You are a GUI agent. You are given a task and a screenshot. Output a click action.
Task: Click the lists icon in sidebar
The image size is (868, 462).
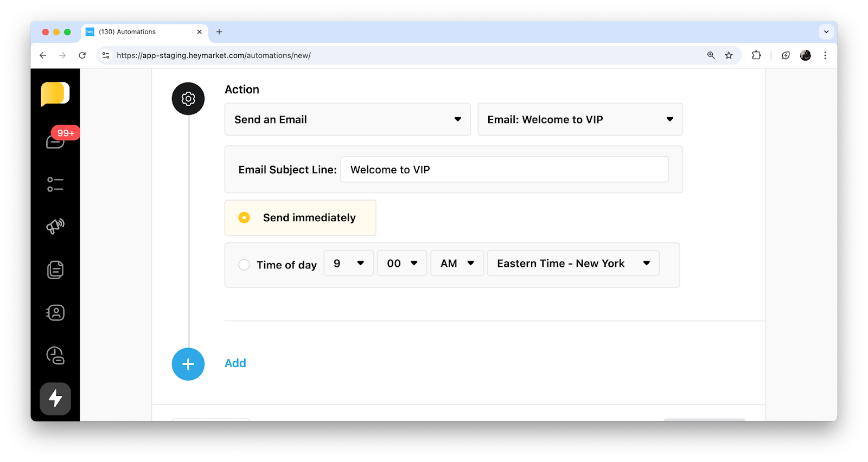tap(55, 184)
